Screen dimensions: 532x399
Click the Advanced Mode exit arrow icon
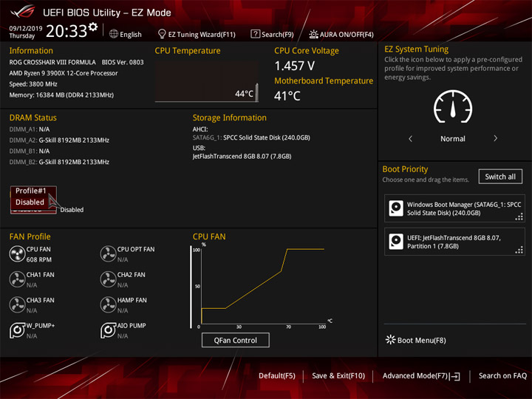point(454,376)
